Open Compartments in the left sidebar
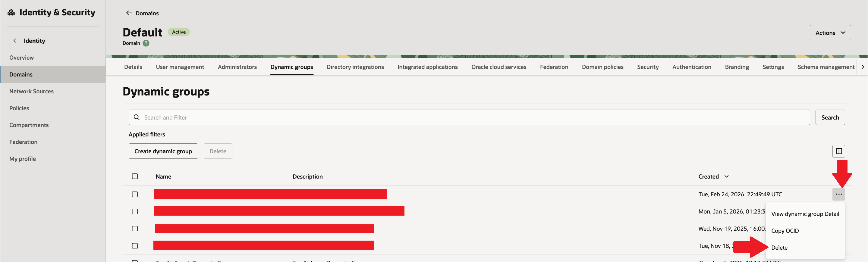The height and width of the screenshot is (262, 868). coord(29,125)
